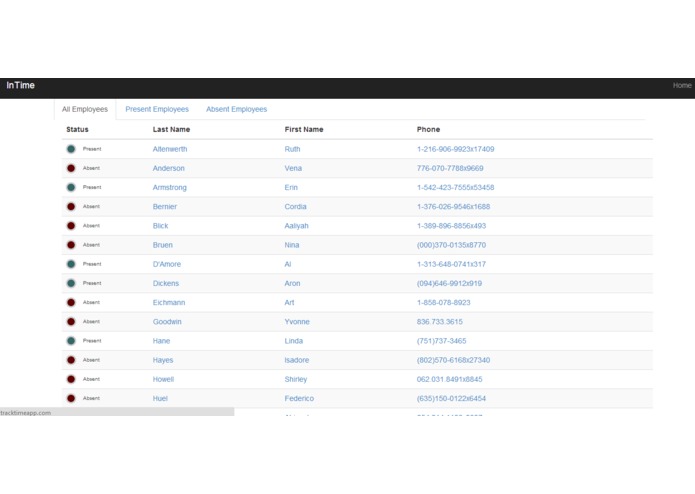Click the absent status dot for Goodwin

pos(71,322)
